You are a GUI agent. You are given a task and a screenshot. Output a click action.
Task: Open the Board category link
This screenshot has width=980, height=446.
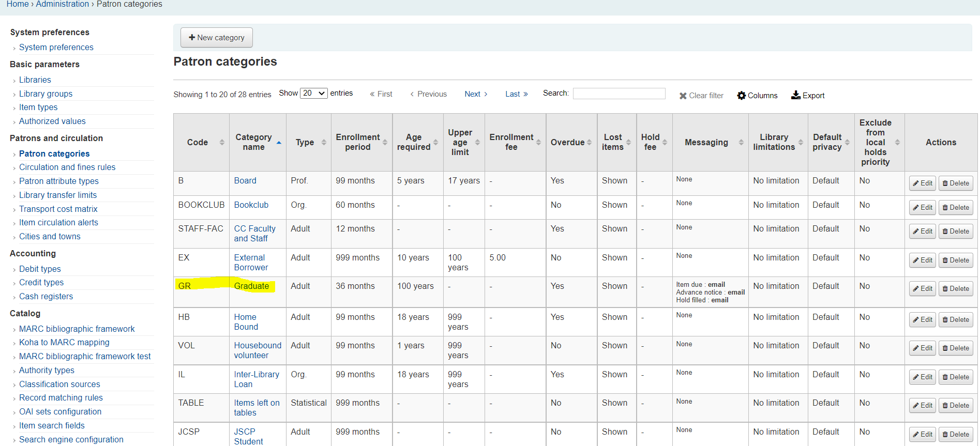point(245,181)
